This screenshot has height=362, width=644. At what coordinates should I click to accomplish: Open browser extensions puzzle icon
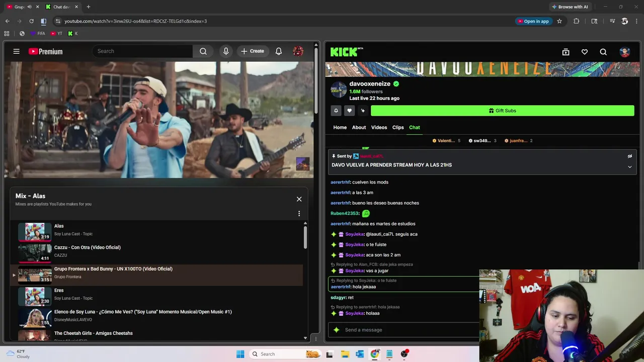577,21
